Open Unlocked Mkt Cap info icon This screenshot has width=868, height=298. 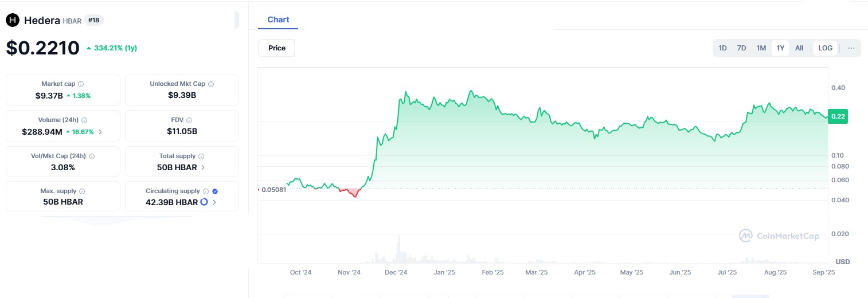(211, 84)
